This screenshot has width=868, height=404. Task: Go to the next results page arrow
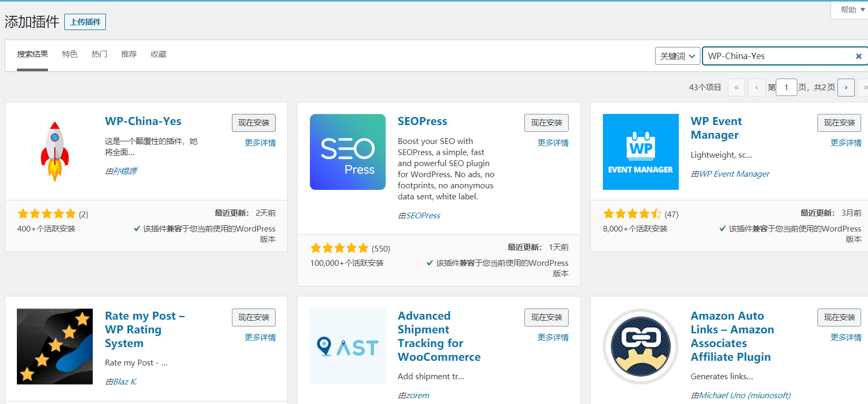click(x=846, y=88)
